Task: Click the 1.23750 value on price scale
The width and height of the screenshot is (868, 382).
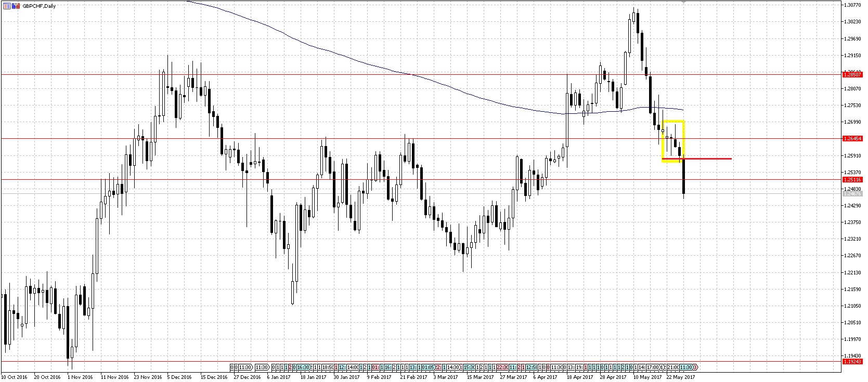Action: (853, 222)
